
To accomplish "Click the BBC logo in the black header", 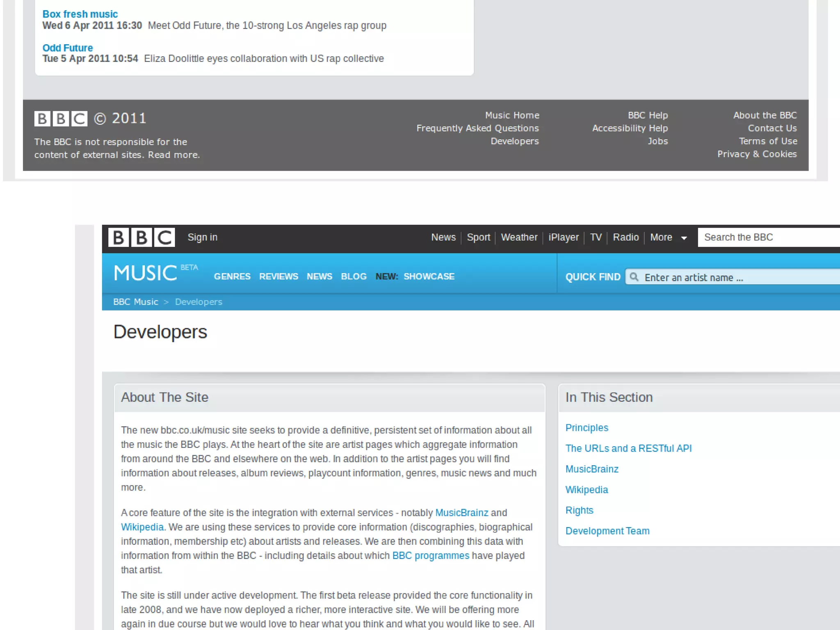I will click(142, 237).
